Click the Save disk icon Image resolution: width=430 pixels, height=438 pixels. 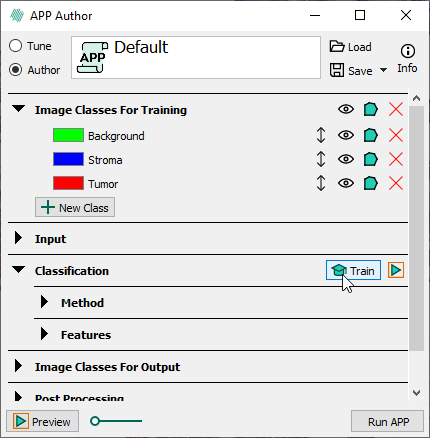[337, 70]
